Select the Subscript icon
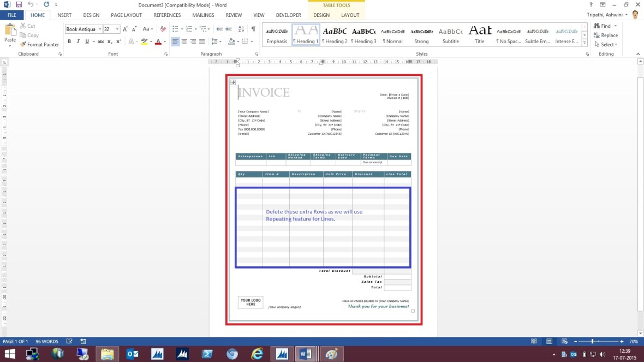This screenshot has width=644, height=362. 111,41
